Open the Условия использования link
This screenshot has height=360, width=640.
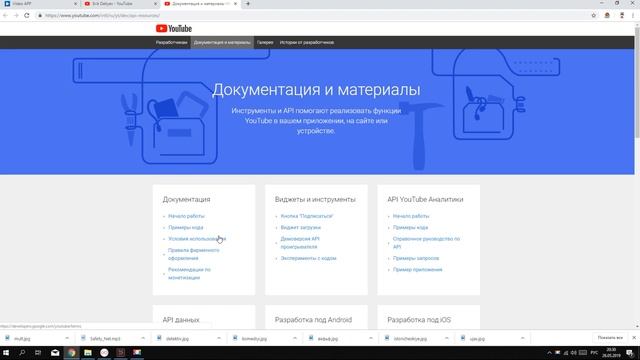[x=197, y=239]
